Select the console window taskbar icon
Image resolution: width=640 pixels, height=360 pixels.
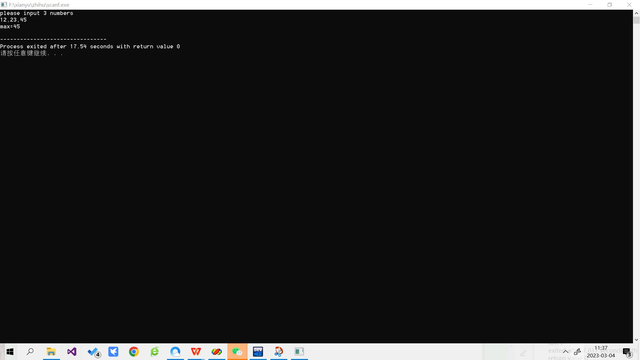coord(299,351)
